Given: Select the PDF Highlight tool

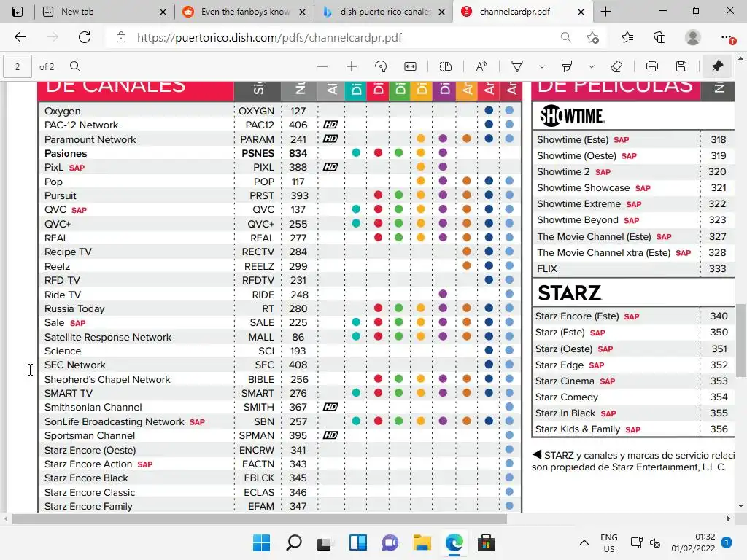Looking at the screenshot, I should point(566,66).
